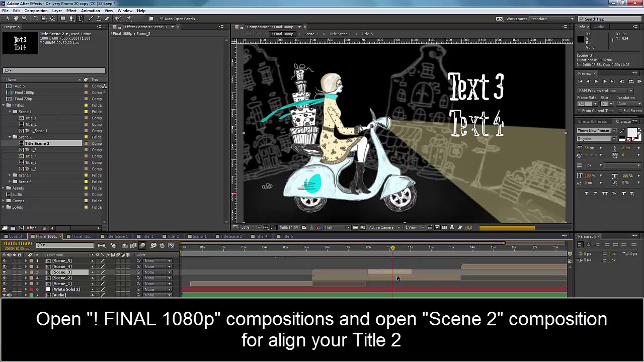Screen dimensions: 644x362
Task: Hide the Scene_4 layer eye
Action: point(5,266)
